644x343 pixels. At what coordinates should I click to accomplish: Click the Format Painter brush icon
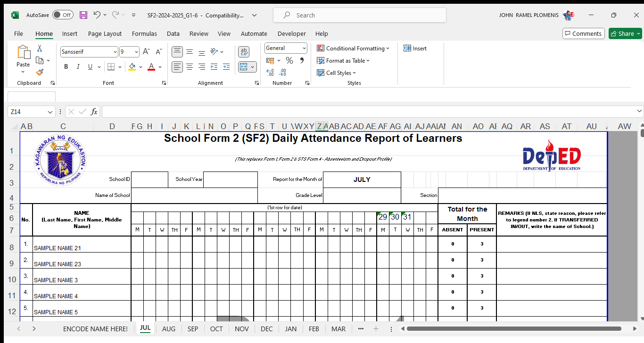(40, 72)
